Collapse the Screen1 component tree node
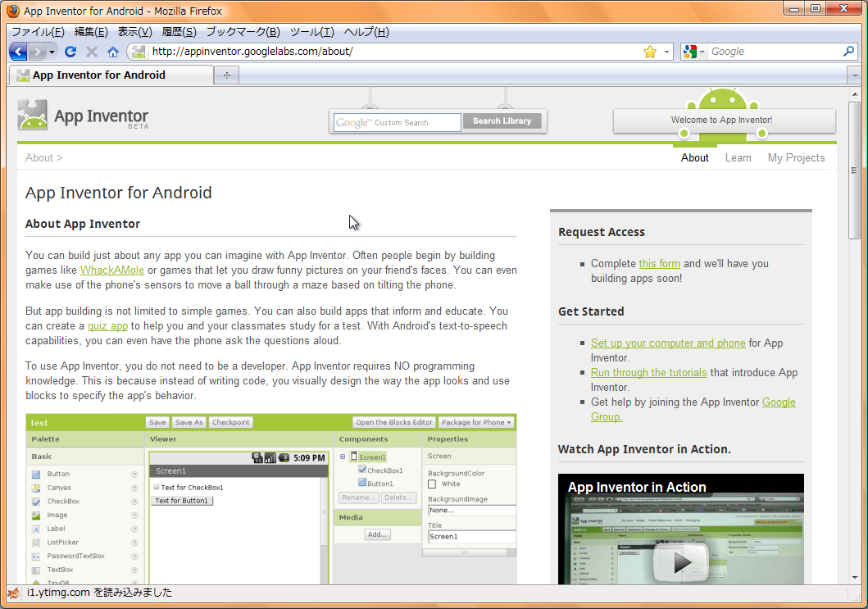This screenshot has height=609, width=868. click(x=343, y=457)
